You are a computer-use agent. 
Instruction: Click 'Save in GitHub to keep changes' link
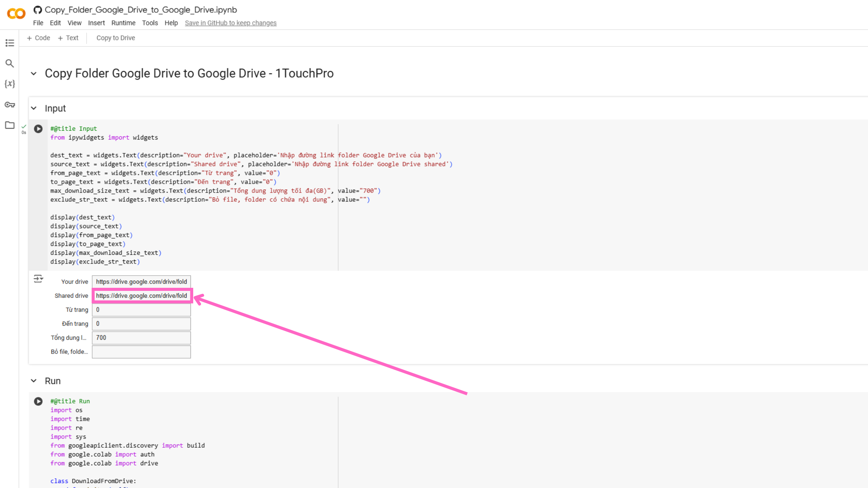230,23
